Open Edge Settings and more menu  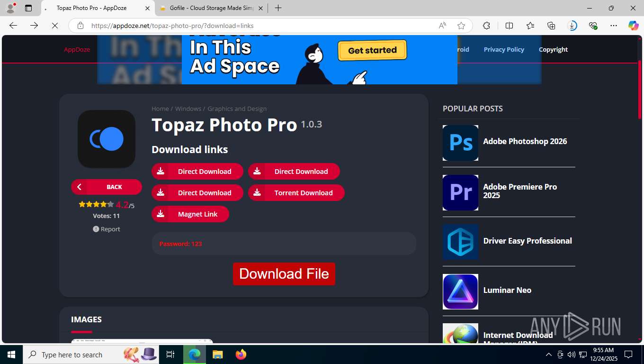pos(614,26)
